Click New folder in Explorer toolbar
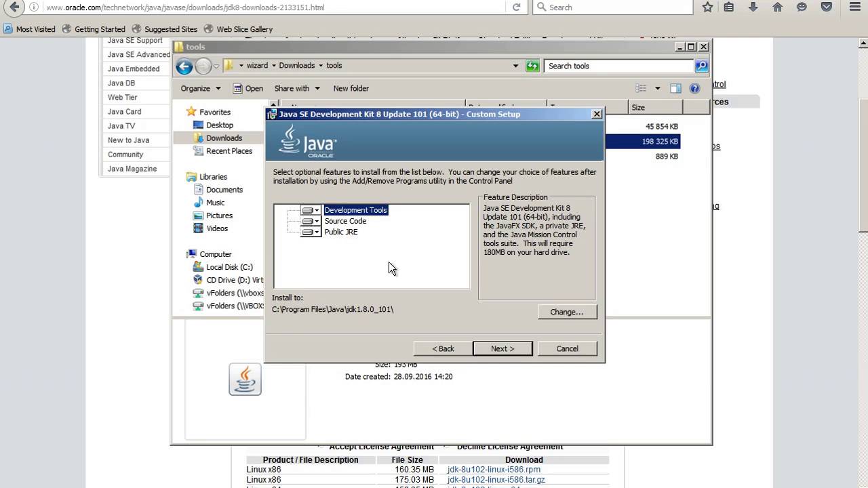868x488 pixels. (x=351, y=88)
